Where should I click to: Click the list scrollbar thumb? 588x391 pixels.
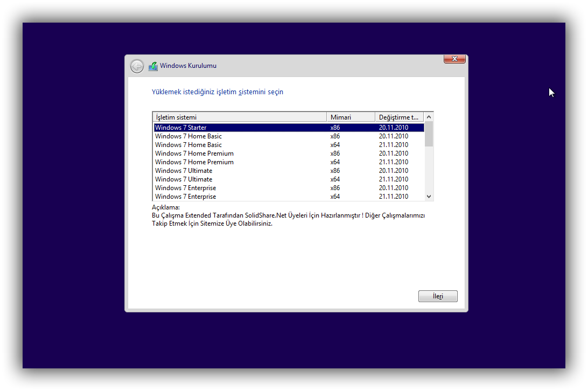429,134
